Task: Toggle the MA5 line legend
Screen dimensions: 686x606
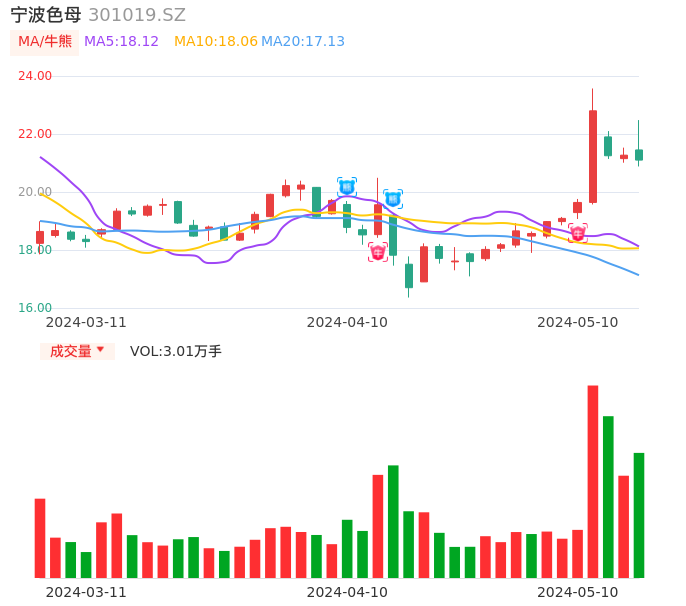Action: pyautogui.click(x=121, y=42)
